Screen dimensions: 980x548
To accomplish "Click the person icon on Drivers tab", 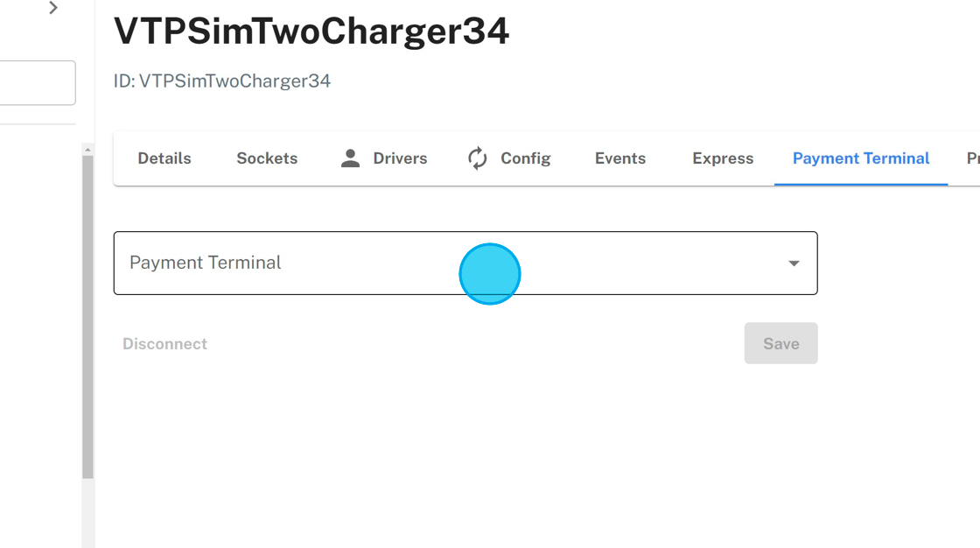I will click(350, 158).
